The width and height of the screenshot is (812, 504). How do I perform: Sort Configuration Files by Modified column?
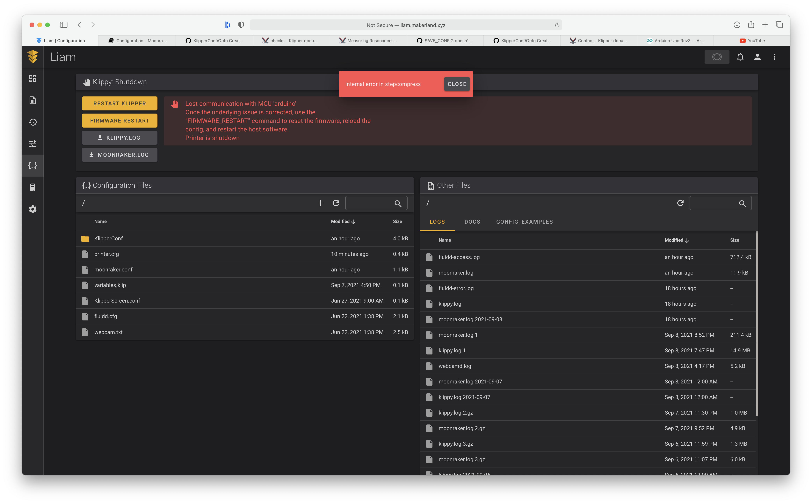click(x=343, y=221)
